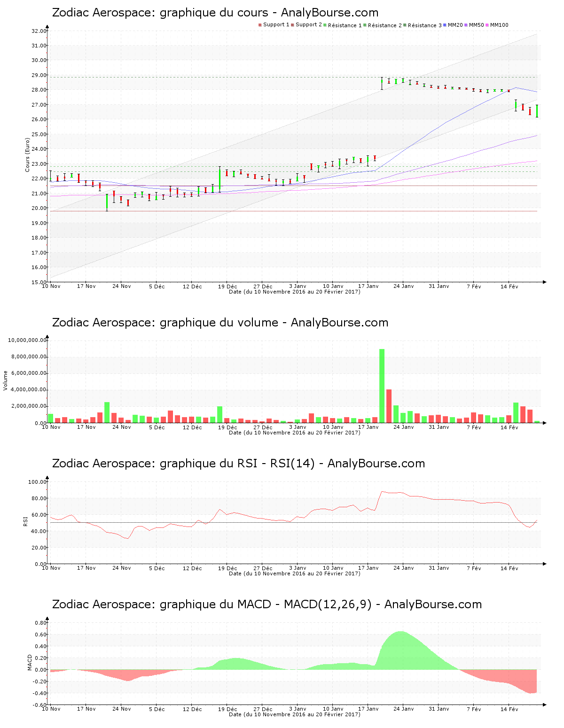Click the 10,000,000.00 volume axis value
Image resolution: width=564 pixels, height=728 pixels.
click(27, 340)
